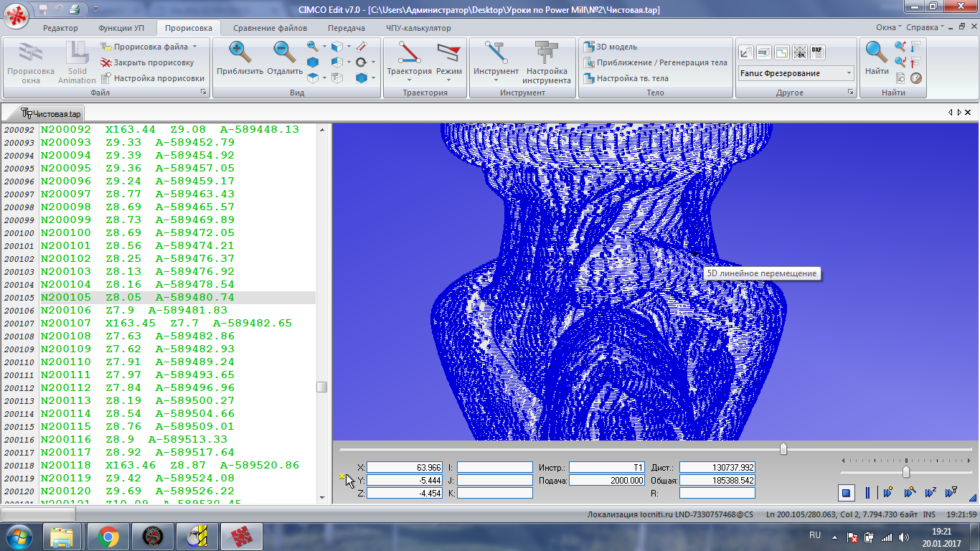Open the Траектория toolpath tool

coord(410,62)
